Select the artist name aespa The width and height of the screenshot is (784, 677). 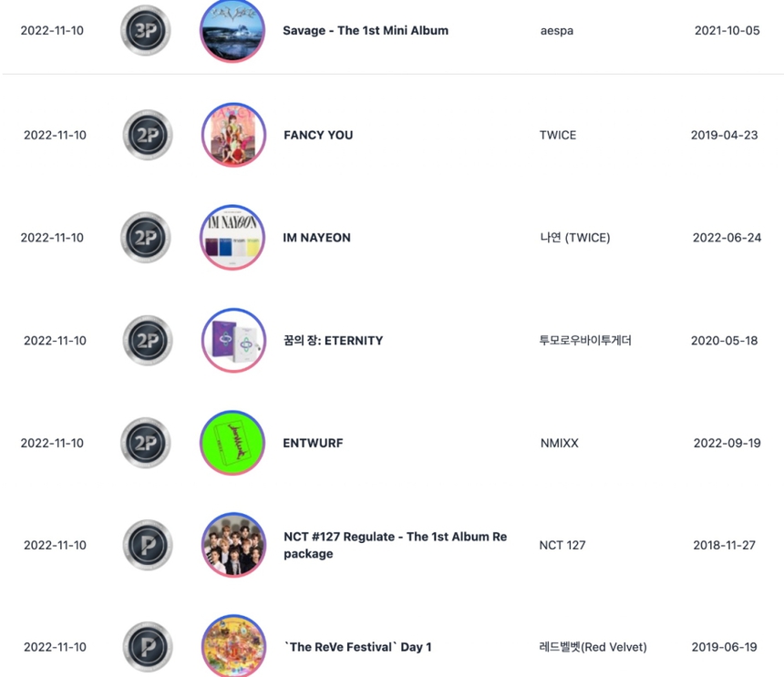point(556,30)
